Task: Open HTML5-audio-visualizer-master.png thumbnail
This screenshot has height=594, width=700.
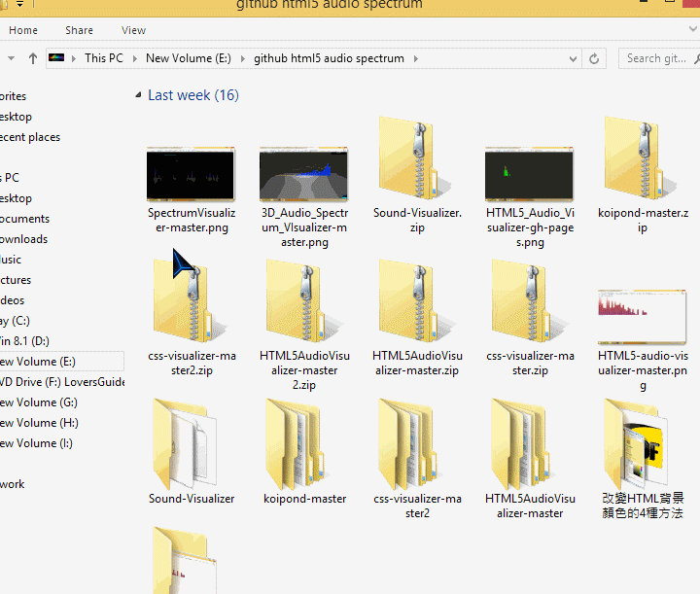Action: coord(642,317)
